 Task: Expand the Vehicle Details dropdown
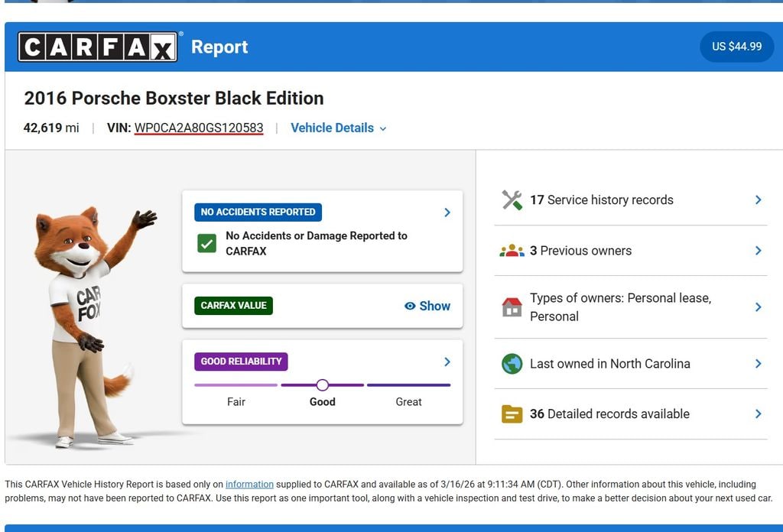tap(338, 128)
